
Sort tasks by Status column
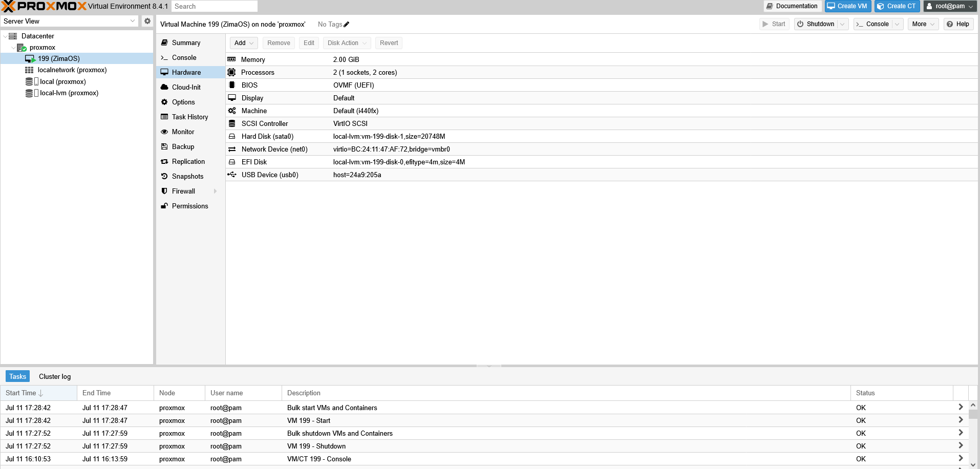click(x=902, y=393)
